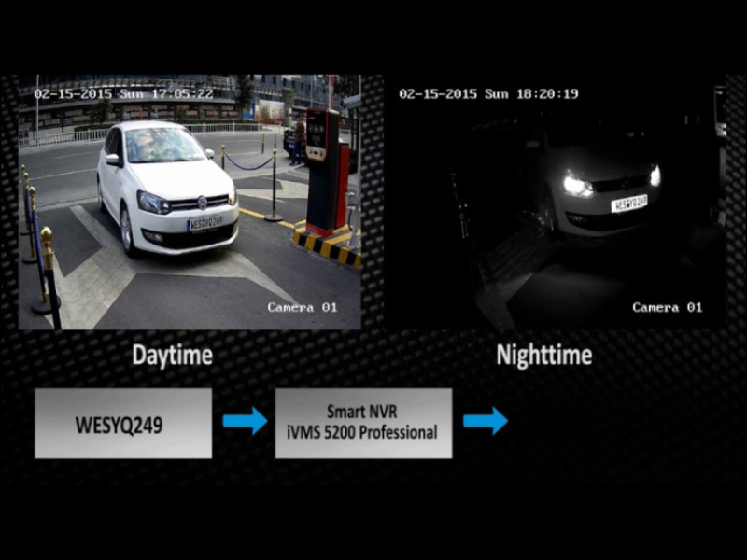Click the Daytime label
This screenshot has height=560, width=747.
tap(173, 356)
